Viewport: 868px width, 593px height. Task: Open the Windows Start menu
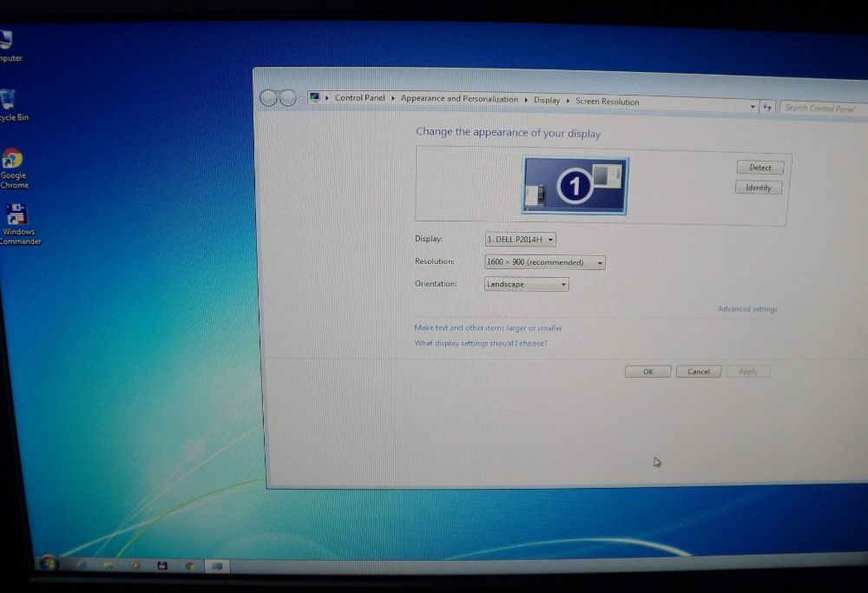49,563
